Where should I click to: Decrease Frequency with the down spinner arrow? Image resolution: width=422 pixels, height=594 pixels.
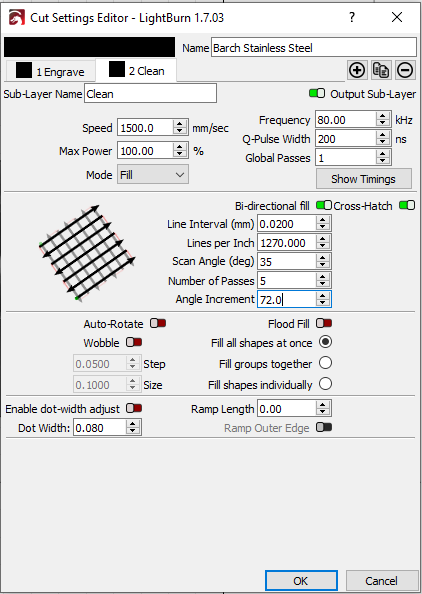[x=383, y=123]
